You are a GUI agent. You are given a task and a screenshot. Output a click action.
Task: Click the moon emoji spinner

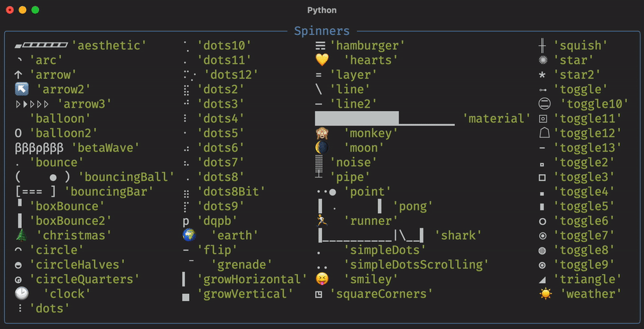(x=321, y=147)
